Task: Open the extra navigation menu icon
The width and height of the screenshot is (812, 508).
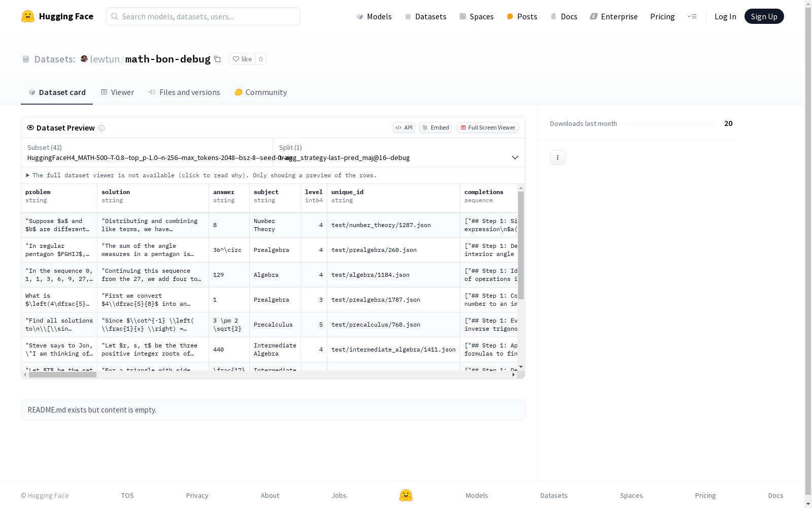Action: click(x=692, y=16)
